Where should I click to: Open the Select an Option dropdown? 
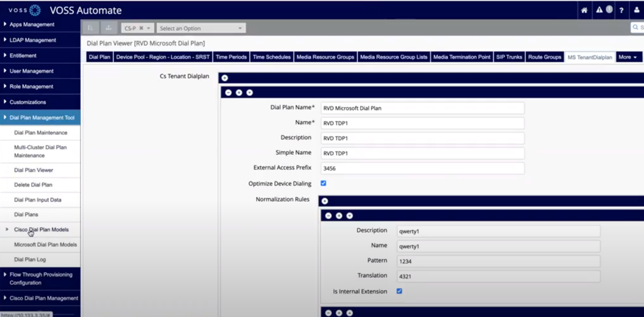tap(200, 28)
